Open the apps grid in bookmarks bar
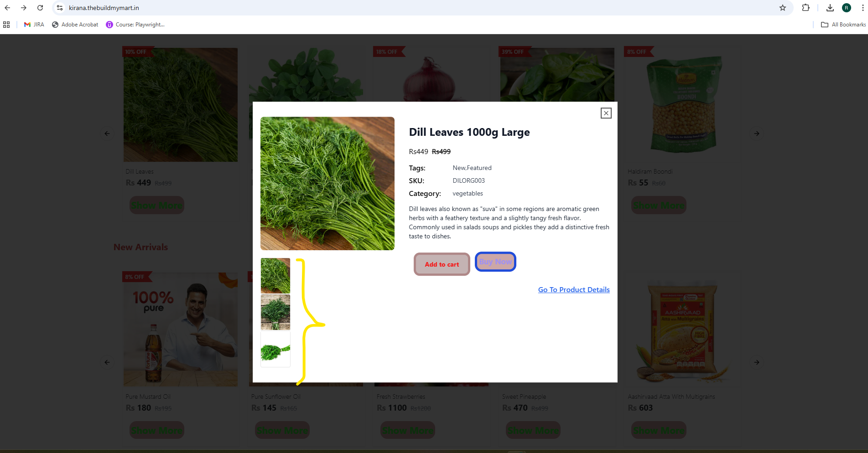The width and height of the screenshot is (868, 453). click(x=6, y=25)
